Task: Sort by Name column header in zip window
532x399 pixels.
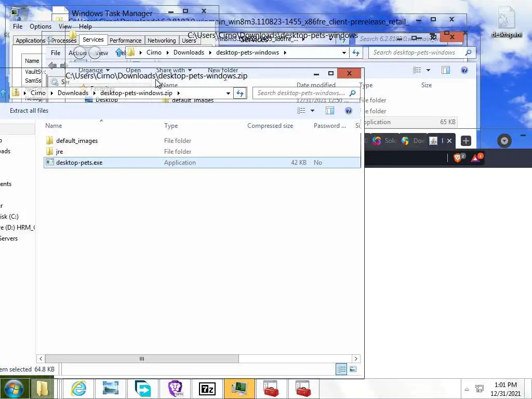Action: click(54, 126)
